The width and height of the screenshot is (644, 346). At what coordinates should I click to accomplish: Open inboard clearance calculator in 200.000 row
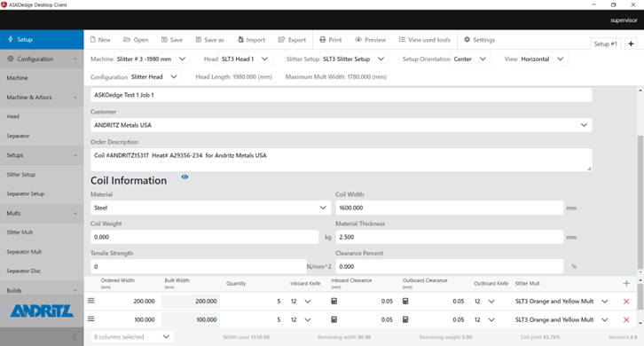[x=334, y=302]
